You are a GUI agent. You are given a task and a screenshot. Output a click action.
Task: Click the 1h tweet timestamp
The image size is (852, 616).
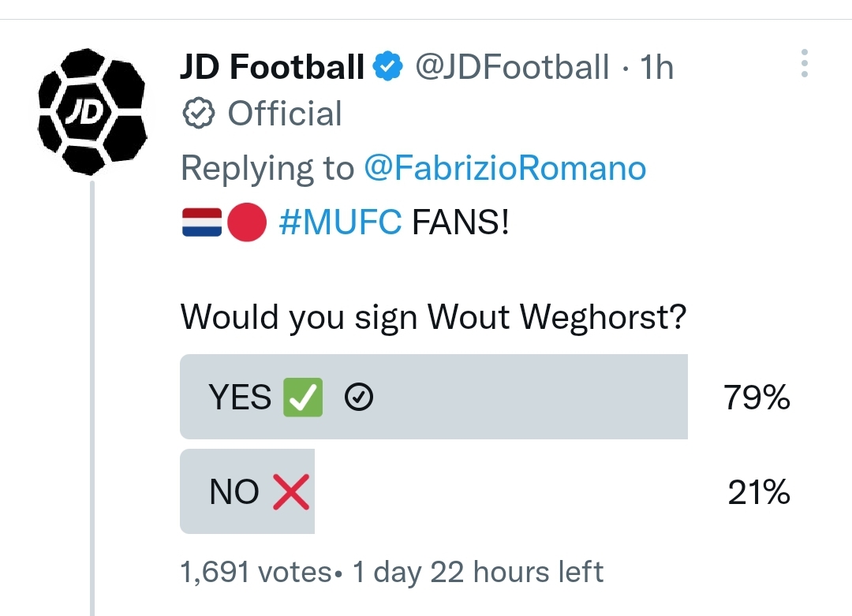click(657, 68)
